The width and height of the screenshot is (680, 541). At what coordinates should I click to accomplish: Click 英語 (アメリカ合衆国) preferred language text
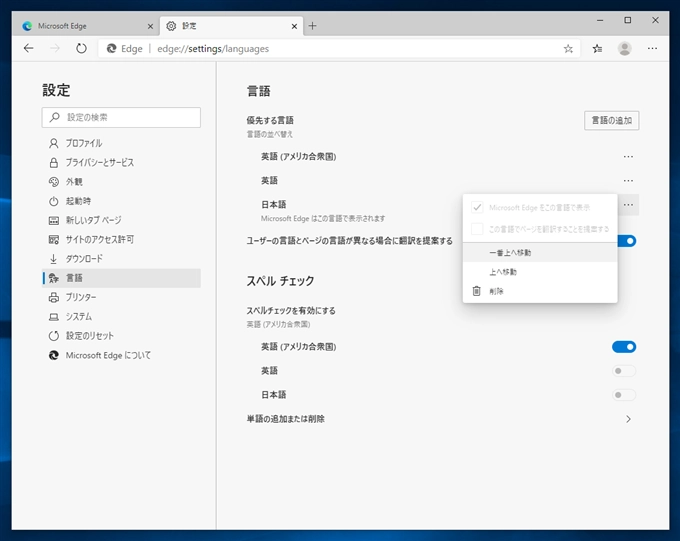(x=298, y=157)
